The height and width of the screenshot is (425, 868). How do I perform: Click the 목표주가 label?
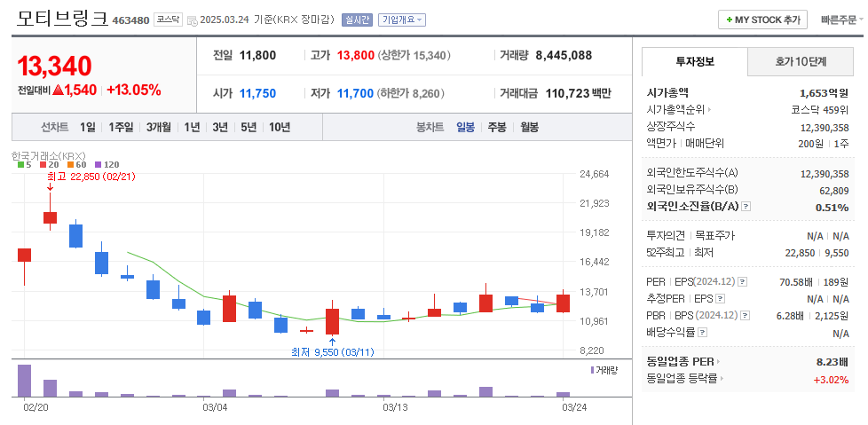[714, 236]
